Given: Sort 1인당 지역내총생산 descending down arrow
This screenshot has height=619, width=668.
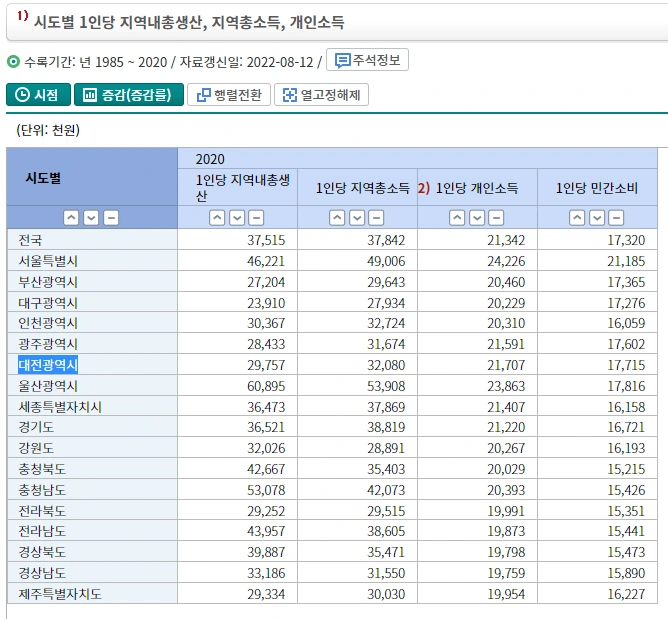Looking at the screenshot, I should click(x=237, y=218).
